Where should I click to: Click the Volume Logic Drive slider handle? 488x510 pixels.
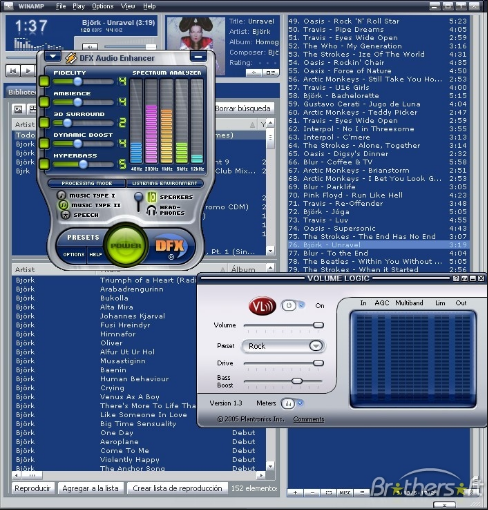318,363
